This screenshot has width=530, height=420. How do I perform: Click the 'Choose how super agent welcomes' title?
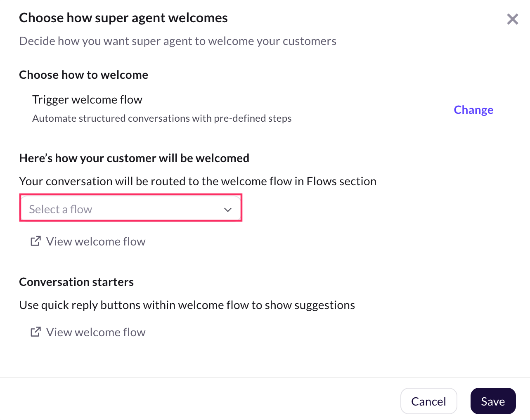tap(123, 18)
